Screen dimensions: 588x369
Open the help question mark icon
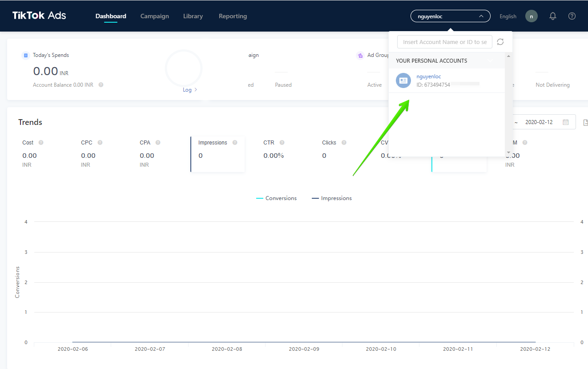(x=572, y=16)
